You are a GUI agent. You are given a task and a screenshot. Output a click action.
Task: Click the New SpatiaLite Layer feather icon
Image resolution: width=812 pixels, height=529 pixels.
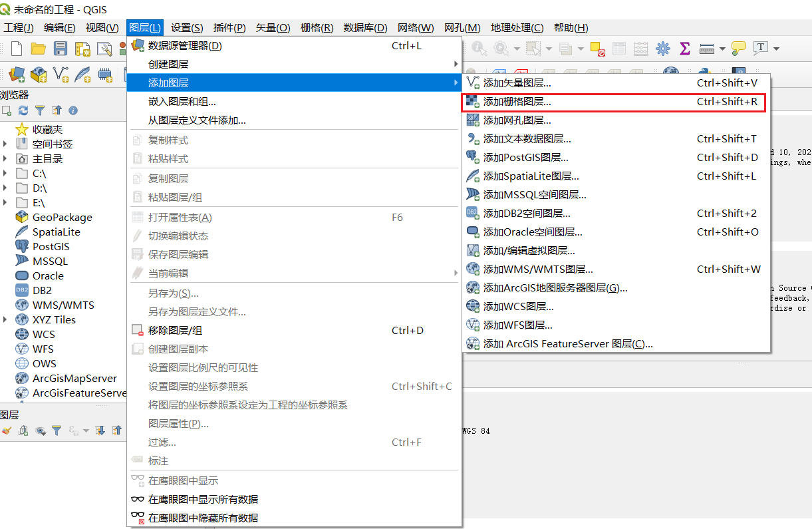point(82,74)
